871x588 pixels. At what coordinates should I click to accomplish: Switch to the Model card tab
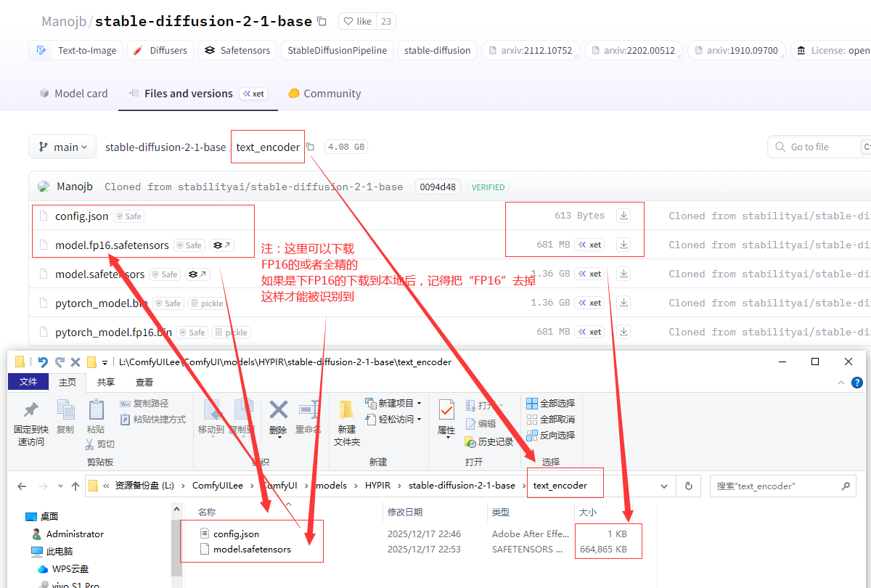[x=74, y=94]
